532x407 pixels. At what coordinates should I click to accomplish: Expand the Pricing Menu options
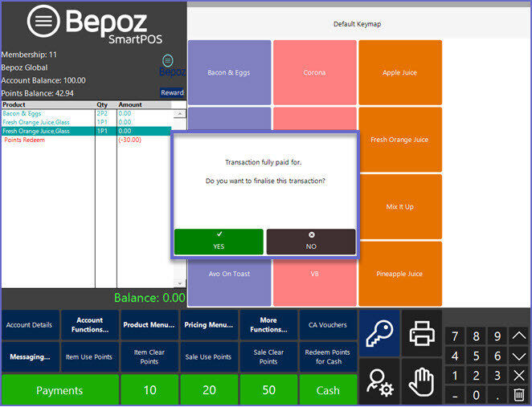(x=209, y=325)
